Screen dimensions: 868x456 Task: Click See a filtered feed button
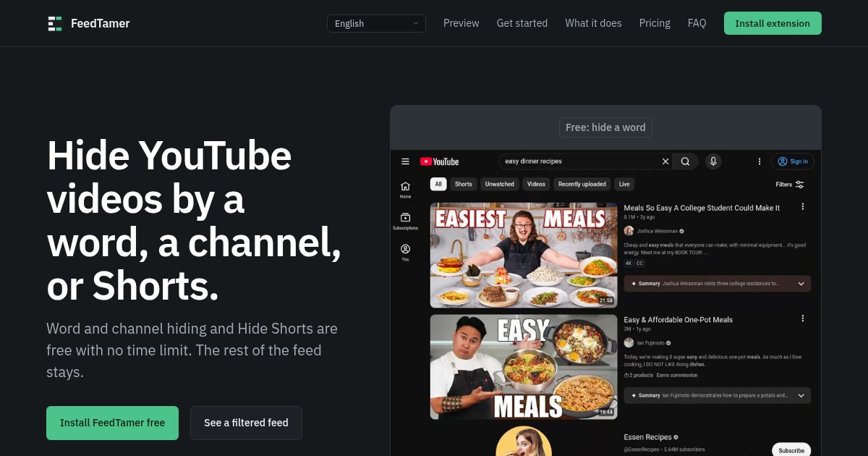[246, 423]
